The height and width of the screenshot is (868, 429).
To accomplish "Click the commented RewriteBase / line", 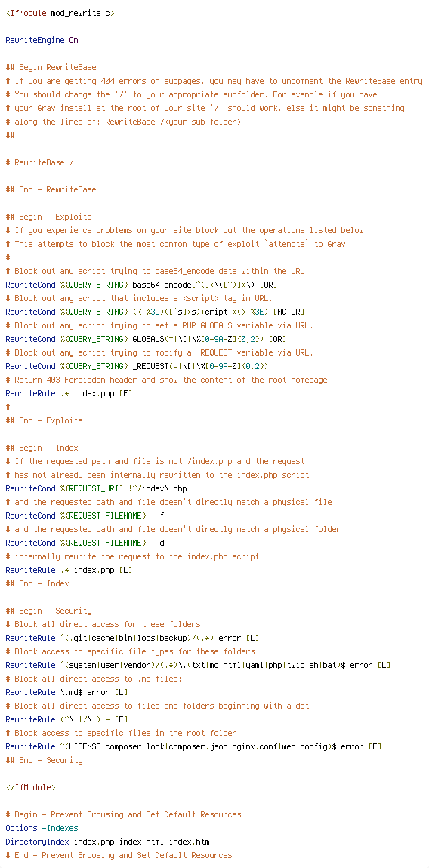I will point(39,162).
